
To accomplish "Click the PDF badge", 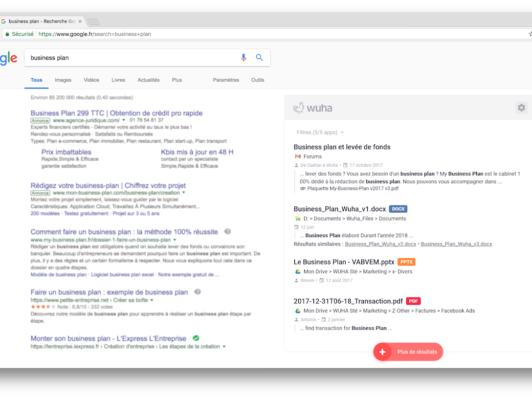I will coord(413,301).
